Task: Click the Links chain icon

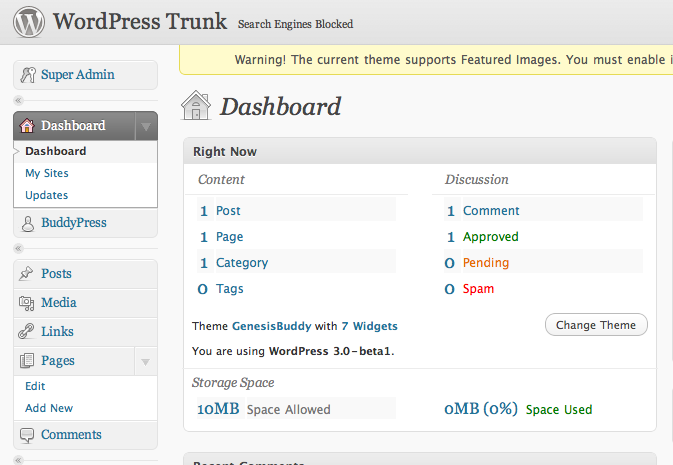Action: 26,331
